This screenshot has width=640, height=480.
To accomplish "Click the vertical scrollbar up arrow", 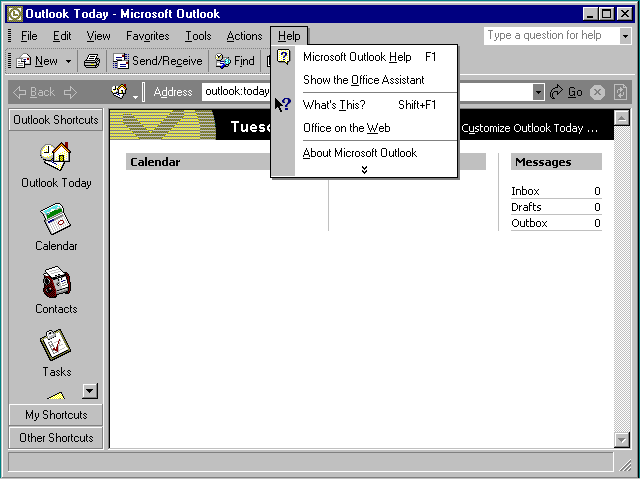I will pyautogui.click(x=622, y=118).
